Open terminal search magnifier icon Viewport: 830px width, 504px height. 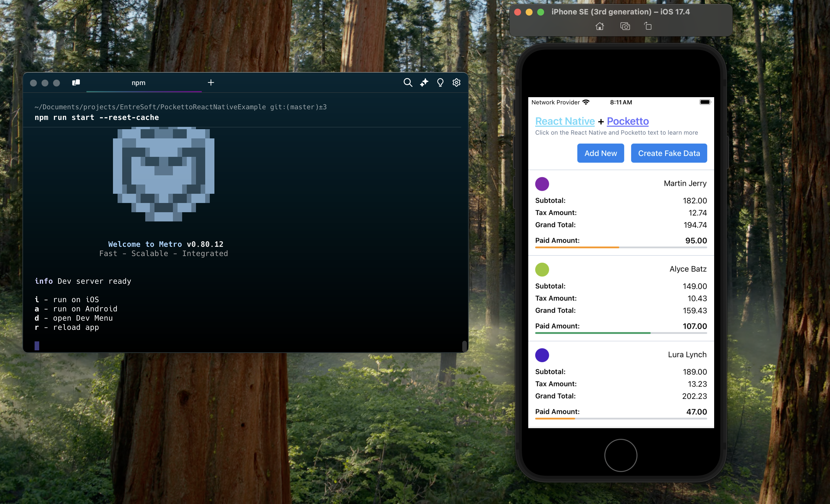(408, 82)
